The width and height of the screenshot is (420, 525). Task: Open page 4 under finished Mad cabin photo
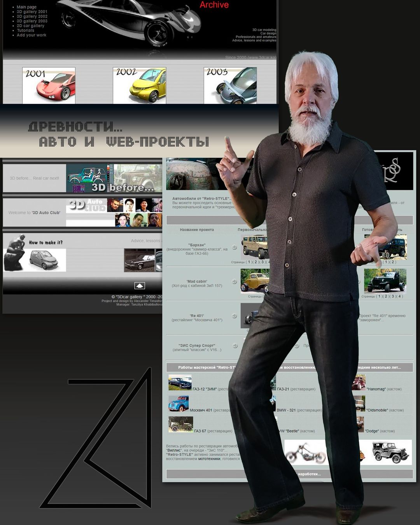click(x=399, y=296)
